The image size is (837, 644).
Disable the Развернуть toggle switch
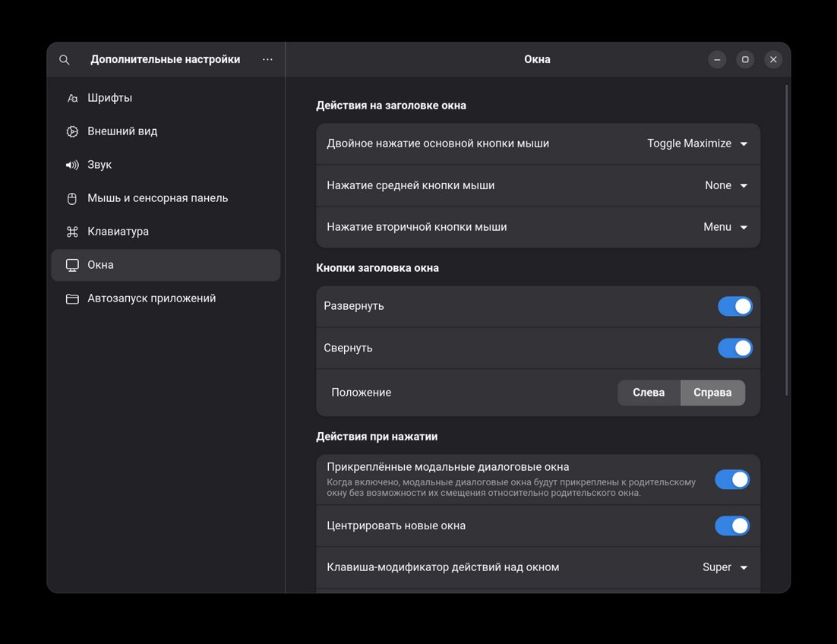pyautogui.click(x=734, y=306)
